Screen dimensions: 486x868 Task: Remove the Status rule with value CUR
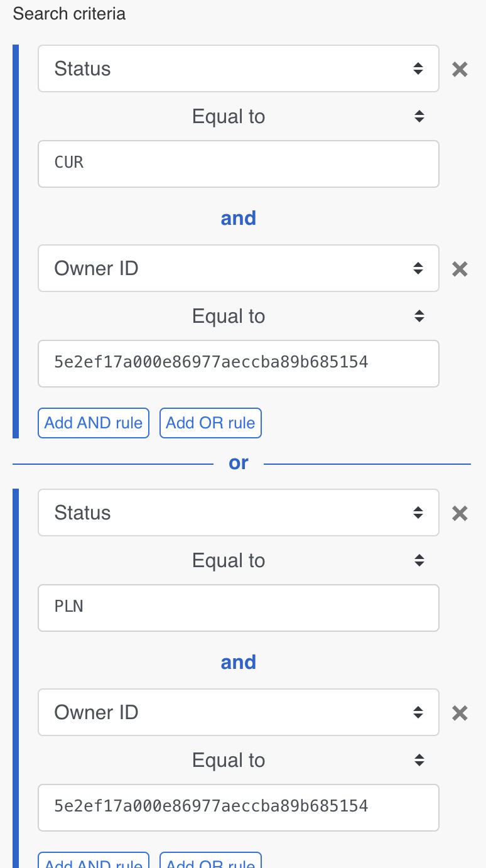[x=460, y=69]
